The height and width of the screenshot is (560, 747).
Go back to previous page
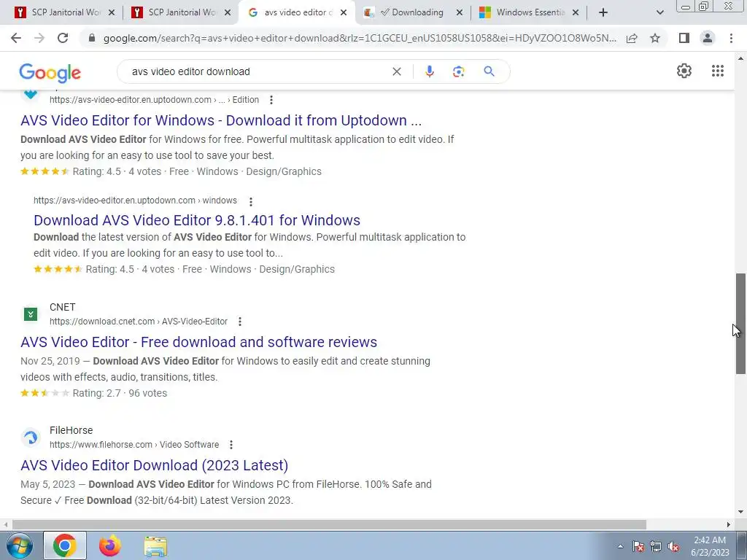pos(16,38)
